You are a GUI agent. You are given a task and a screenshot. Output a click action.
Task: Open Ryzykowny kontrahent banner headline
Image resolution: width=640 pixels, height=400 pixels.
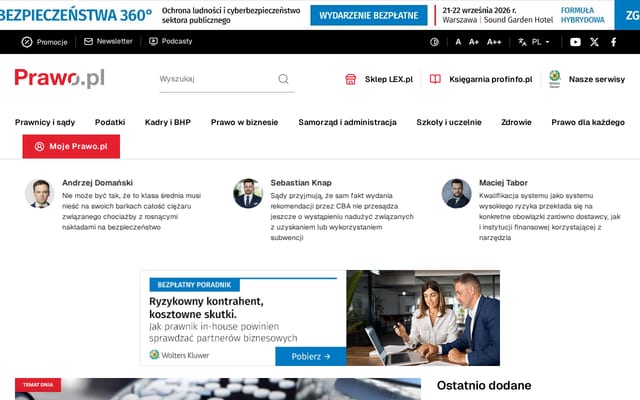pos(206,308)
